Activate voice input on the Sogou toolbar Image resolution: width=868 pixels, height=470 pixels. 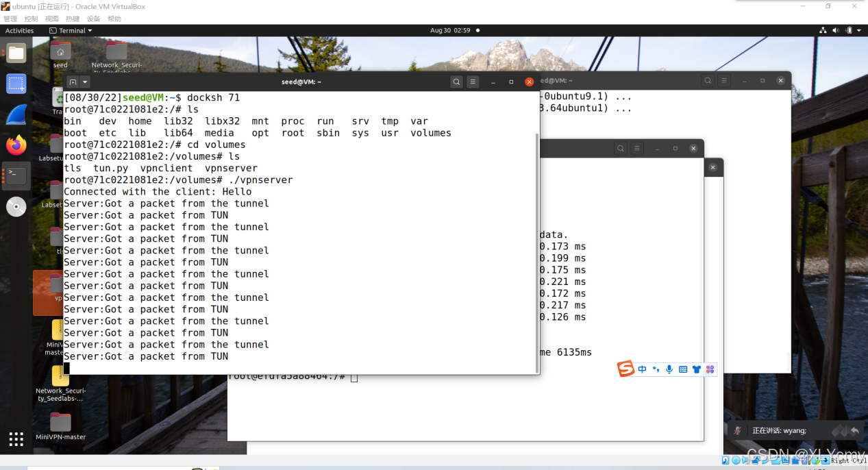point(669,369)
